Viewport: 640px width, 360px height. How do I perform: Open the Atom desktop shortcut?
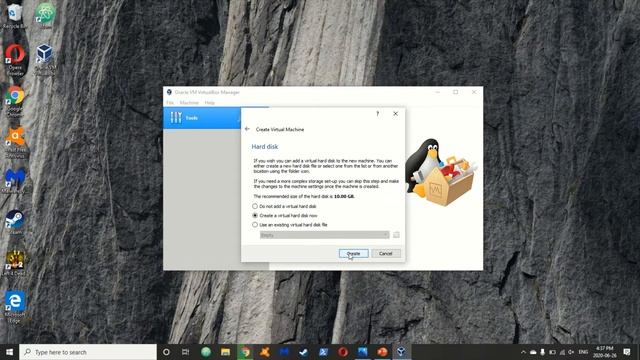[x=45, y=16]
